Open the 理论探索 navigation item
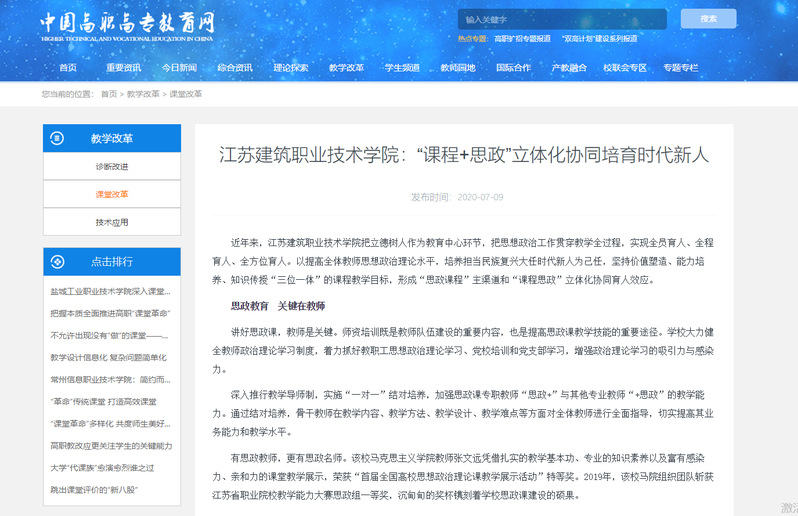The height and width of the screenshot is (516, 798). [291, 68]
